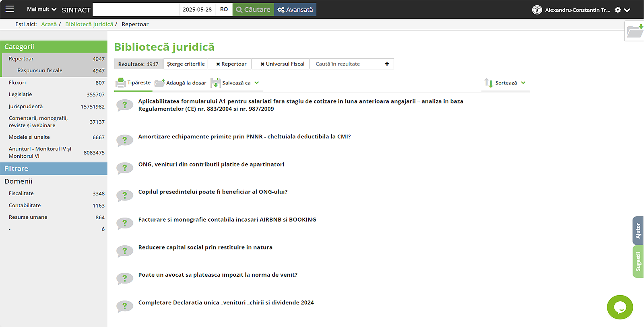644x327 pixels.
Task: Click the Salvează ca save icon
Action: 216,83
